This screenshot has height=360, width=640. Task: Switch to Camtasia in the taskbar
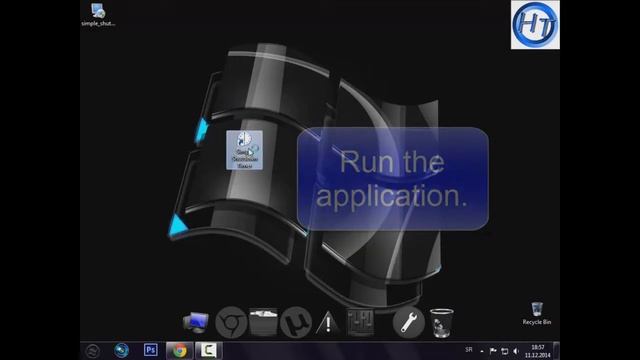tap(209, 351)
